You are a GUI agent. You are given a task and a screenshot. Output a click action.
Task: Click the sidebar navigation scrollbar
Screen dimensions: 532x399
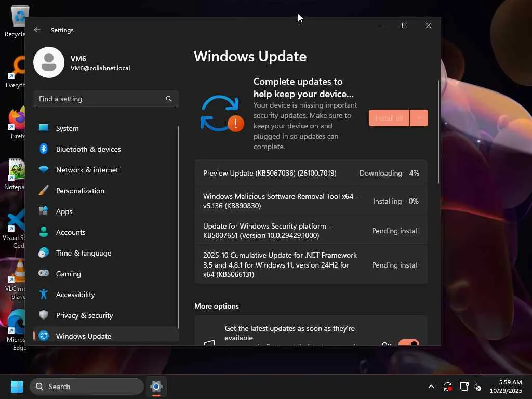coord(178,227)
